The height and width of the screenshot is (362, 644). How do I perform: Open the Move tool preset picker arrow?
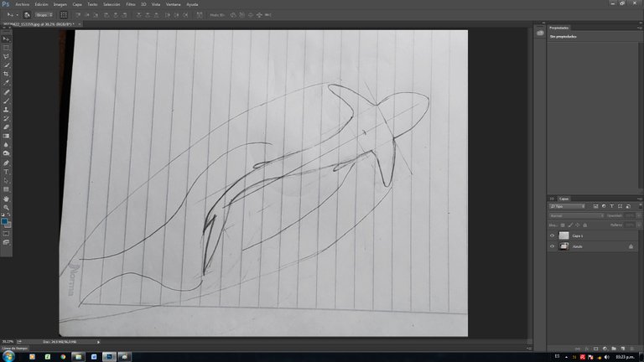tap(17, 15)
